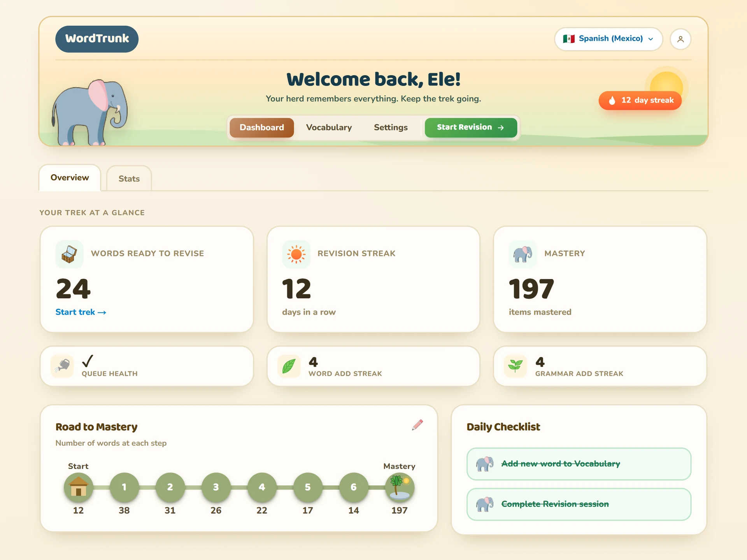
Task: Click the '197' items mastered number
Action: point(531,289)
